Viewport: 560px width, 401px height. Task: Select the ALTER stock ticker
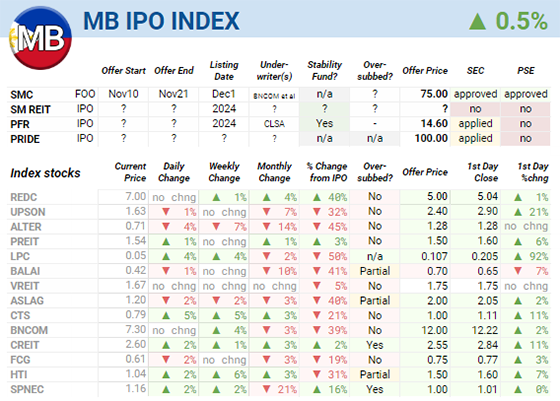26,227
